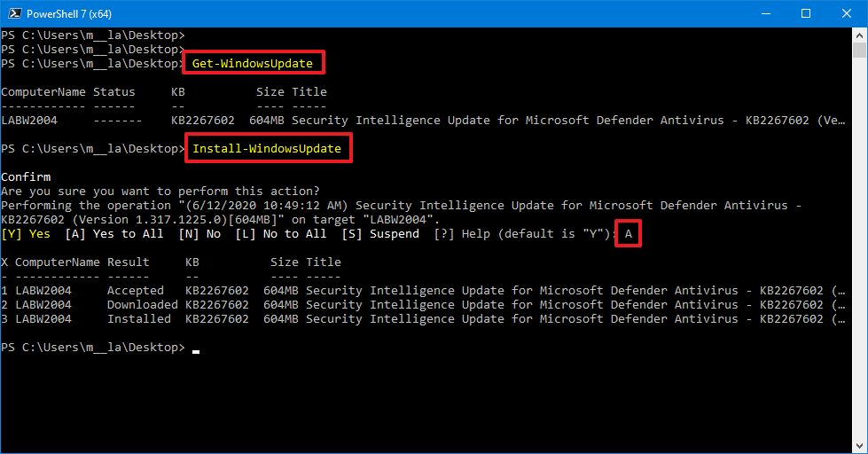Maximize the PowerShell 7 window
The image size is (868, 454).
806,13
